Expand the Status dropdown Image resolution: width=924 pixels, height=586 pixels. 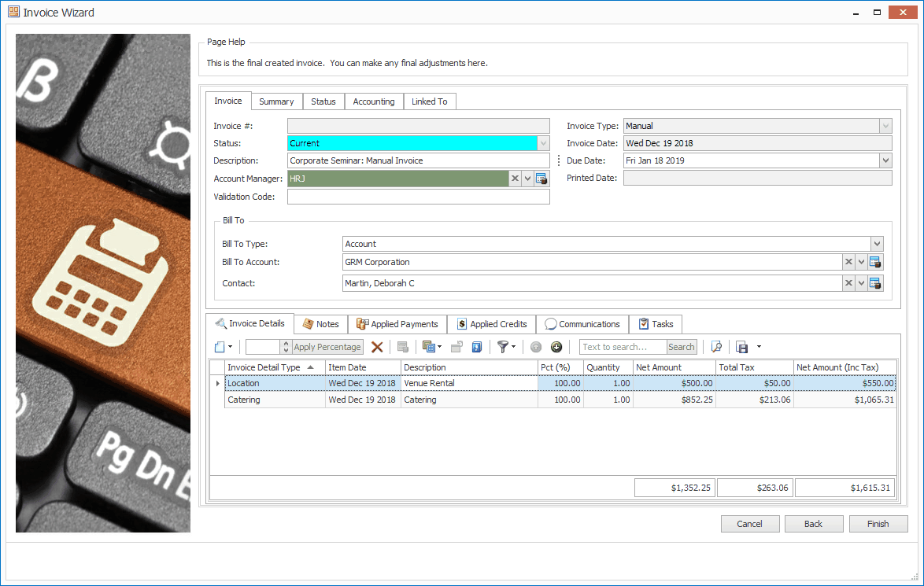point(543,143)
